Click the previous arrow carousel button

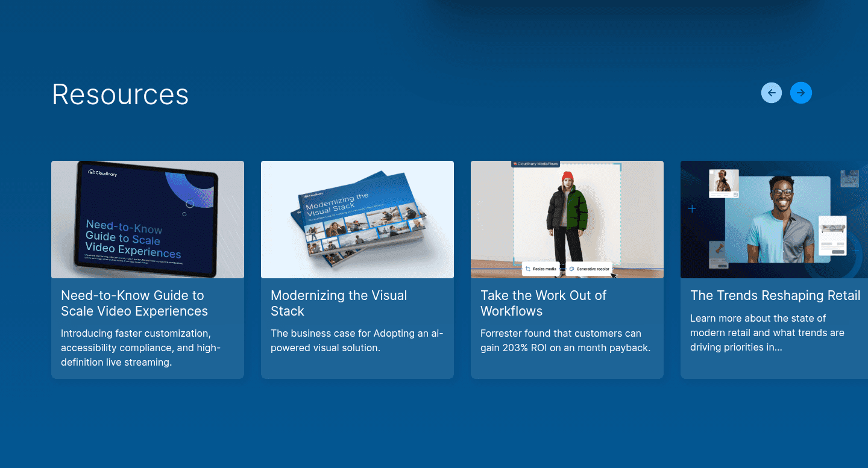click(772, 93)
